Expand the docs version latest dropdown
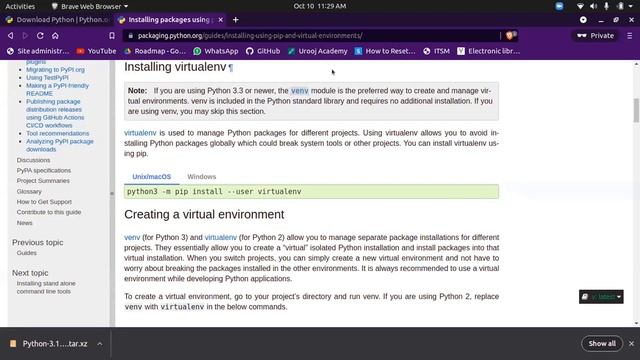This screenshot has width=640, height=360. click(601, 297)
